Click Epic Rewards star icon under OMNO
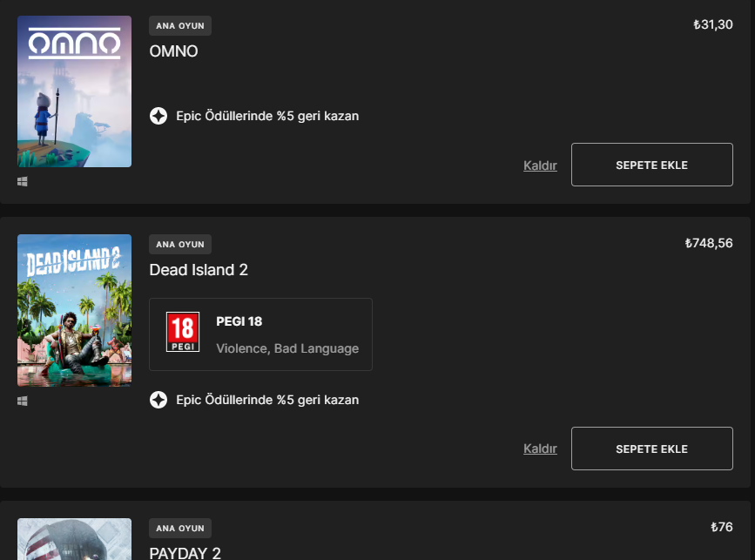Viewport: 755px width, 560px height. (158, 116)
